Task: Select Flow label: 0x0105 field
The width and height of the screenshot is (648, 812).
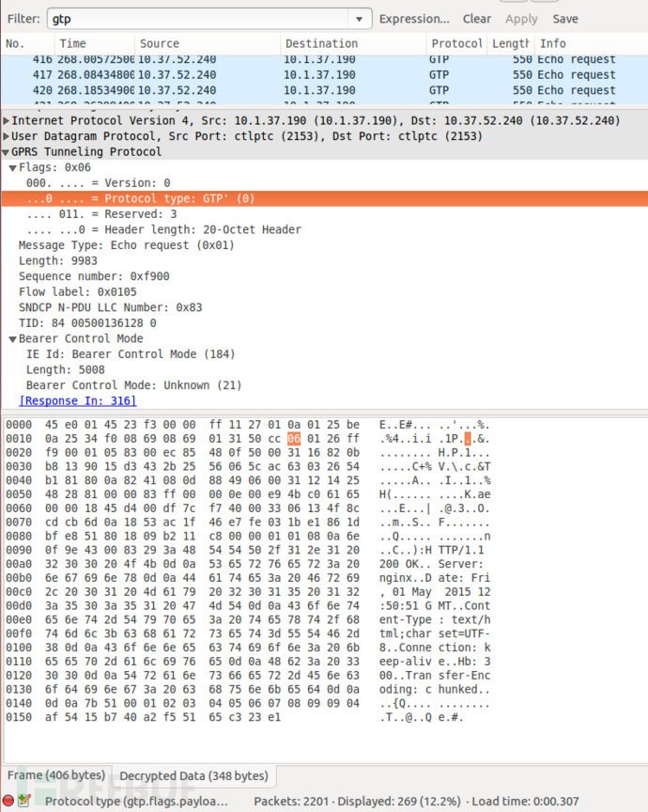Action: coord(78,291)
